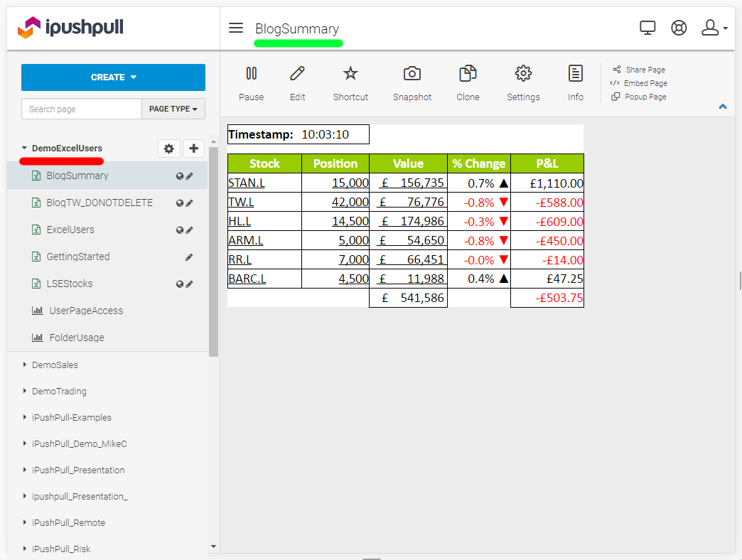This screenshot has height=560, width=742.
Task: Click the Edit pencil toolbar icon
Action: 297,74
